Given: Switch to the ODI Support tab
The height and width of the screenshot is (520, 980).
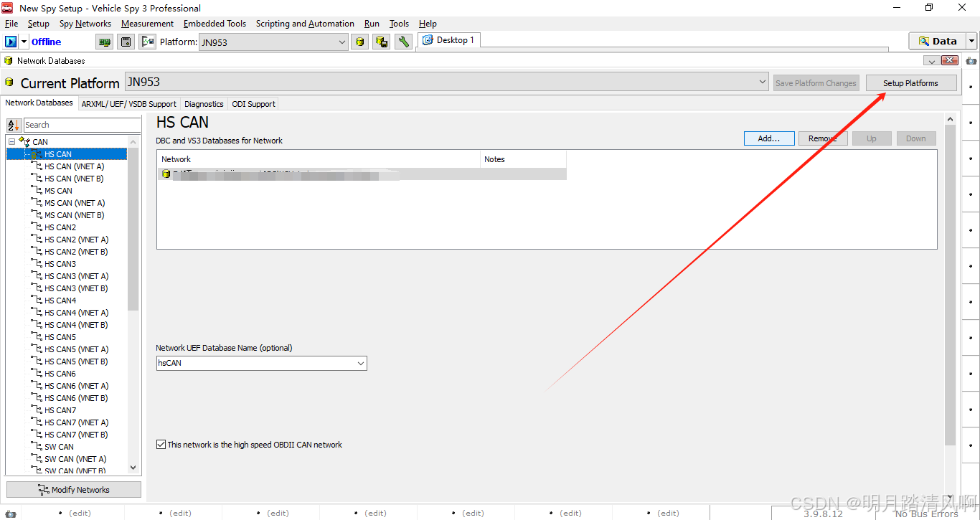Looking at the screenshot, I should [253, 104].
